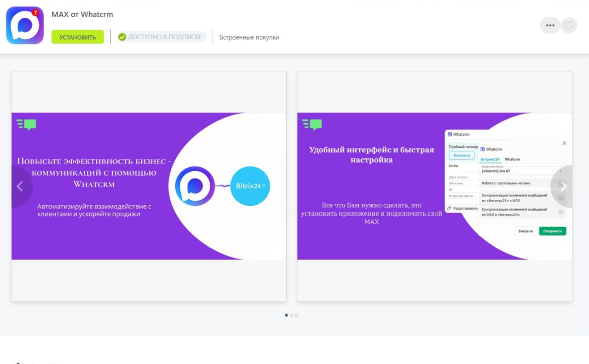Open the '[whatcrm] line #7' dropdown
Image resolution: width=589 pixels, height=364 pixels.
pos(522,171)
